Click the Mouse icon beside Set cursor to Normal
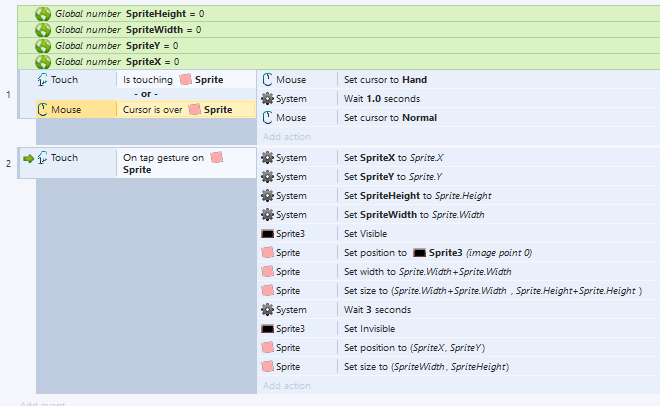660x406 pixels. tap(267, 117)
